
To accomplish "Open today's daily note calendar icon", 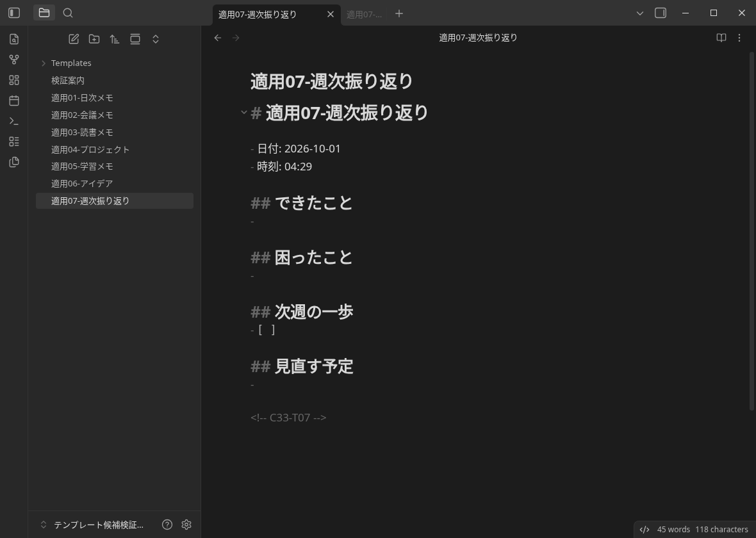I will point(14,101).
